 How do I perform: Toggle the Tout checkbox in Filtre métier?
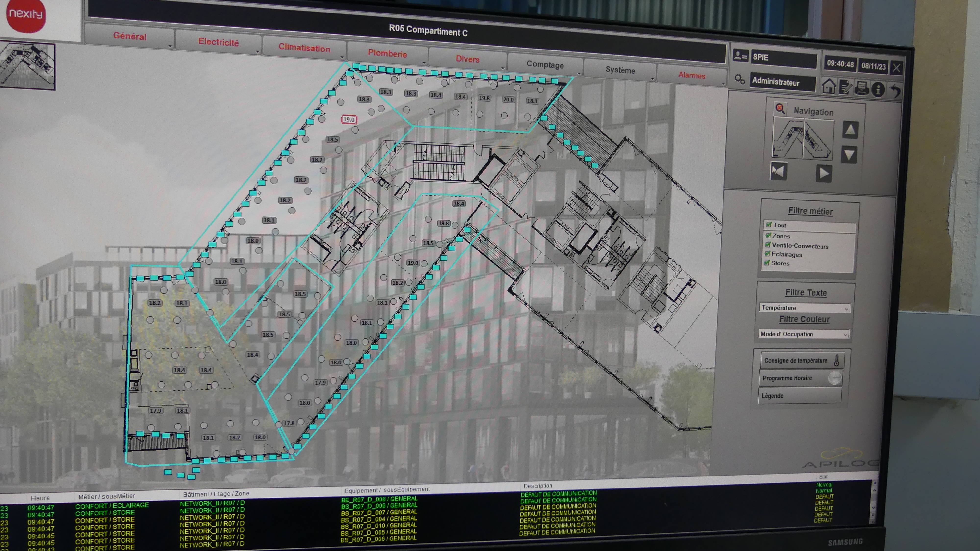(x=769, y=225)
